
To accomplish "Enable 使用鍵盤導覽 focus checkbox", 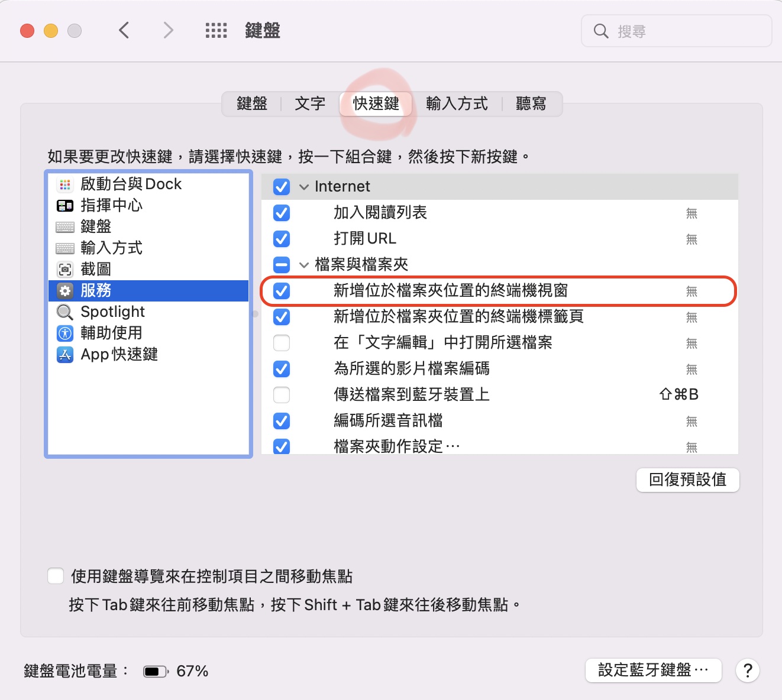I will [56, 576].
